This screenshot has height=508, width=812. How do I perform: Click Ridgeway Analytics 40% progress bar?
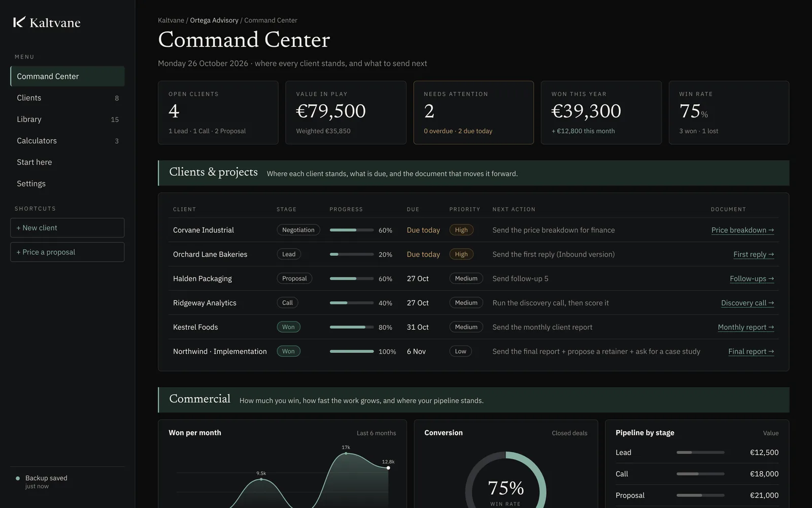[x=352, y=303]
